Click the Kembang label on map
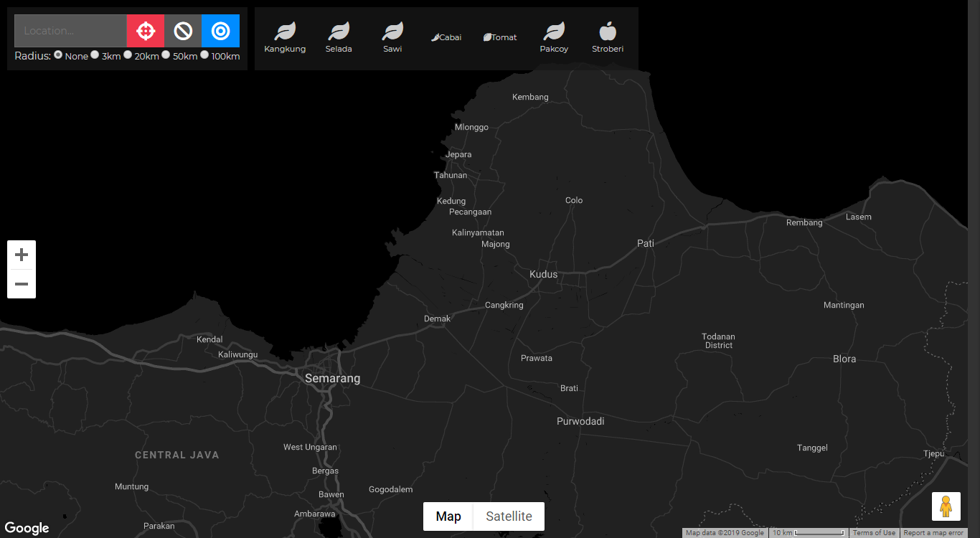The image size is (980, 538). [530, 97]
